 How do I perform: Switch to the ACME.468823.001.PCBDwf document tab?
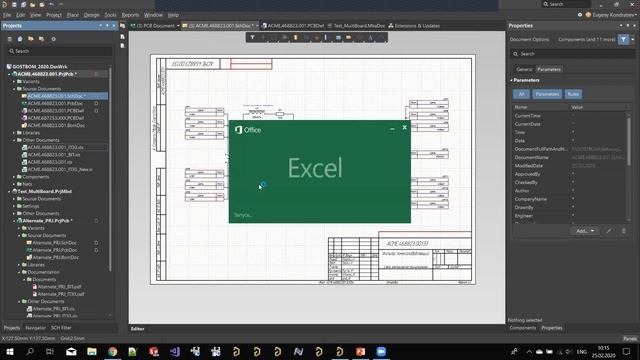point(293,26)
